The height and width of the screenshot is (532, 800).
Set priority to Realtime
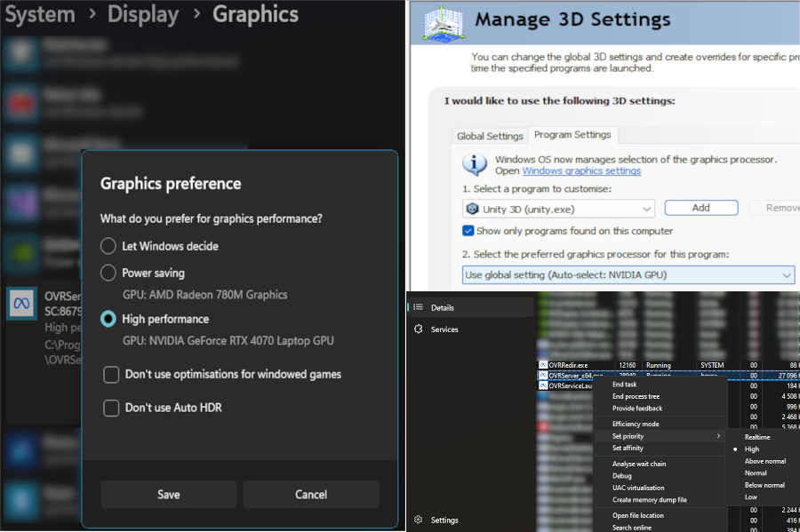757,437
